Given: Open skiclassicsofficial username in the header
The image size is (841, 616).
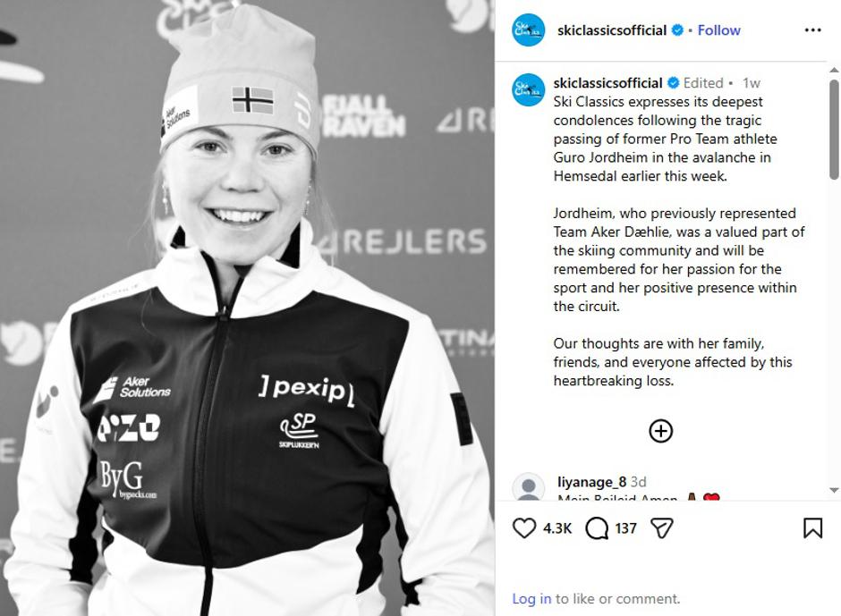Looking at the screenshot, I should [x=612, y=30].
